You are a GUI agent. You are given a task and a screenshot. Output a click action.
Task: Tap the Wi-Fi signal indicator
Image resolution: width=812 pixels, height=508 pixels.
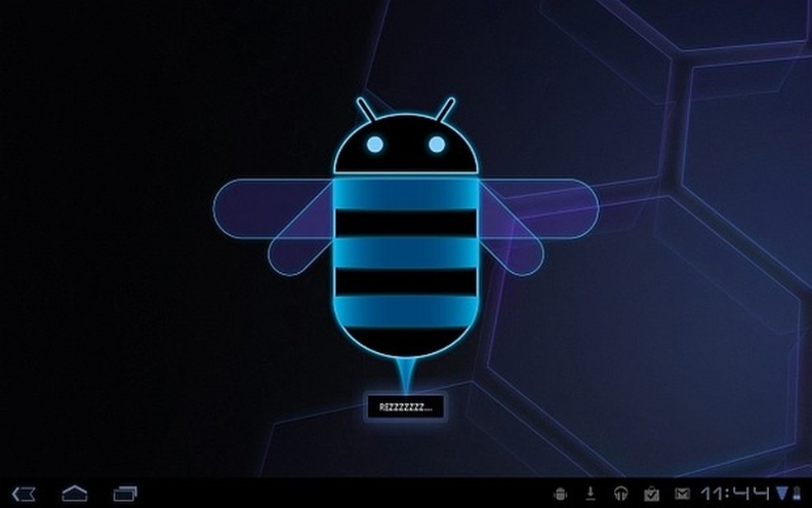(782, 493)
